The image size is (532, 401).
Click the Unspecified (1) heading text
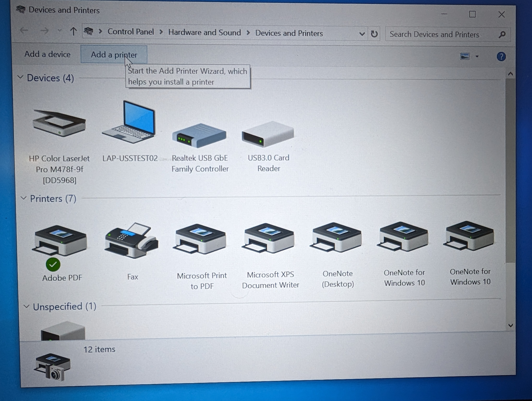tap(64, 307)
